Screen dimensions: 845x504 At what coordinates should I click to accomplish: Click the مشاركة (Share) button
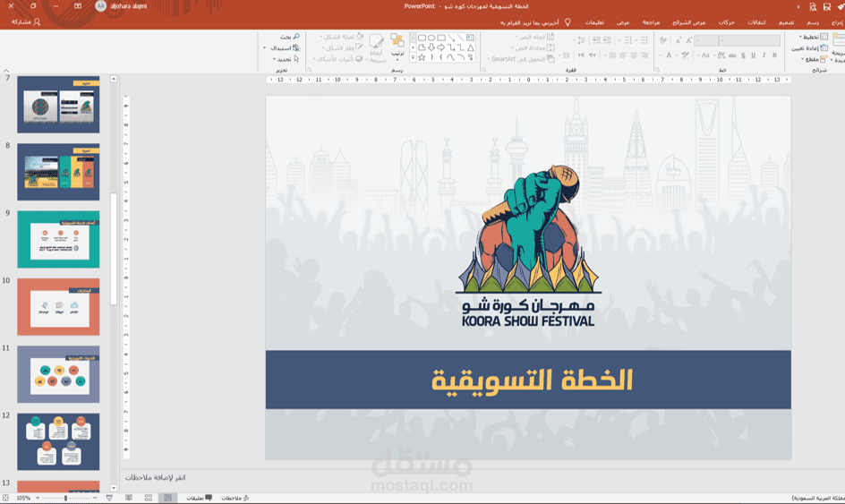(x=25, y=22)
